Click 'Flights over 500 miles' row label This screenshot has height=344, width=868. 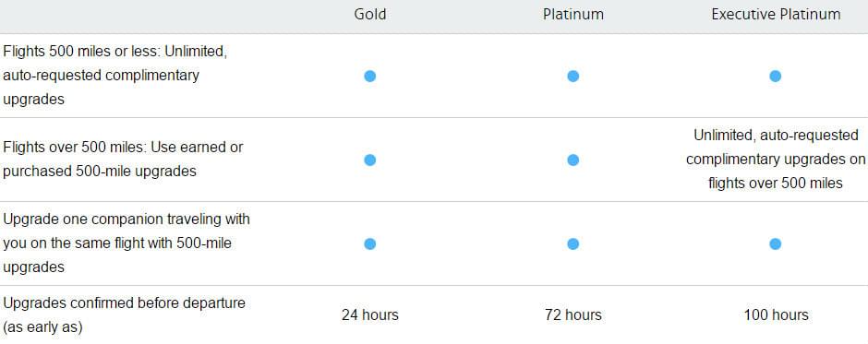tap(123, 160)
